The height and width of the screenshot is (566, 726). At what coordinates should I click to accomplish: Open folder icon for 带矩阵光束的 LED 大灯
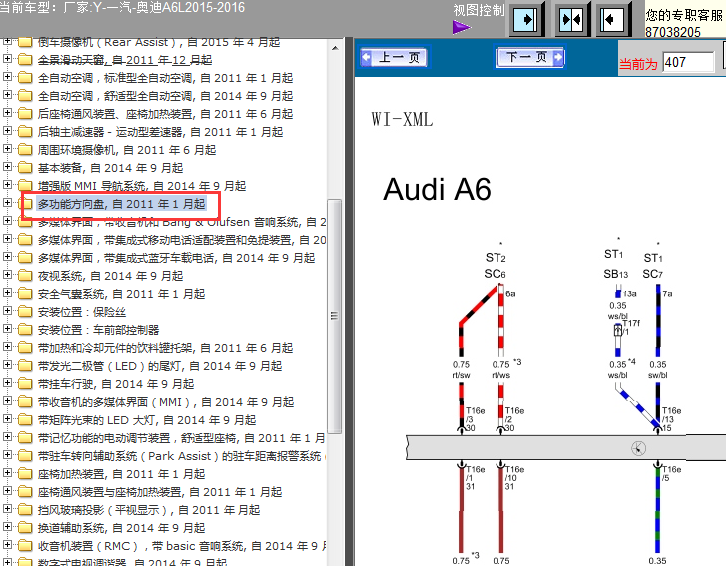(25, 420)
